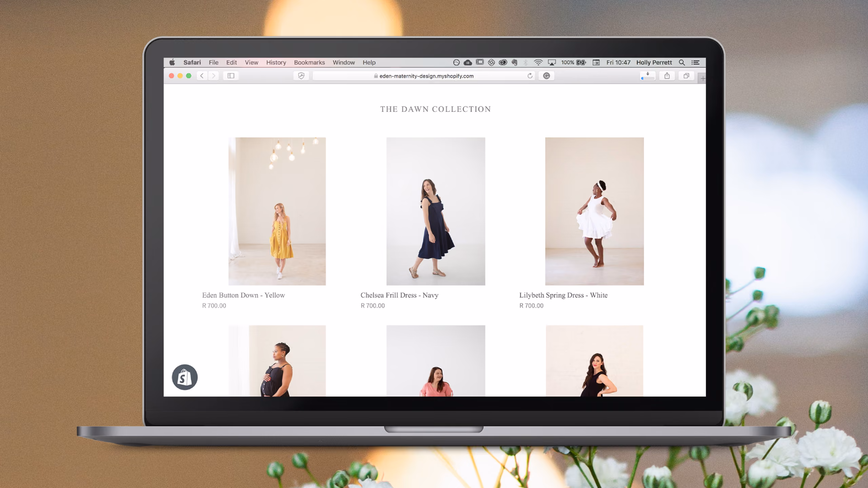Click the privacy shield extension icon
Image resolution: width=868 pixels, height=488 pixels.
click(301, 76)
